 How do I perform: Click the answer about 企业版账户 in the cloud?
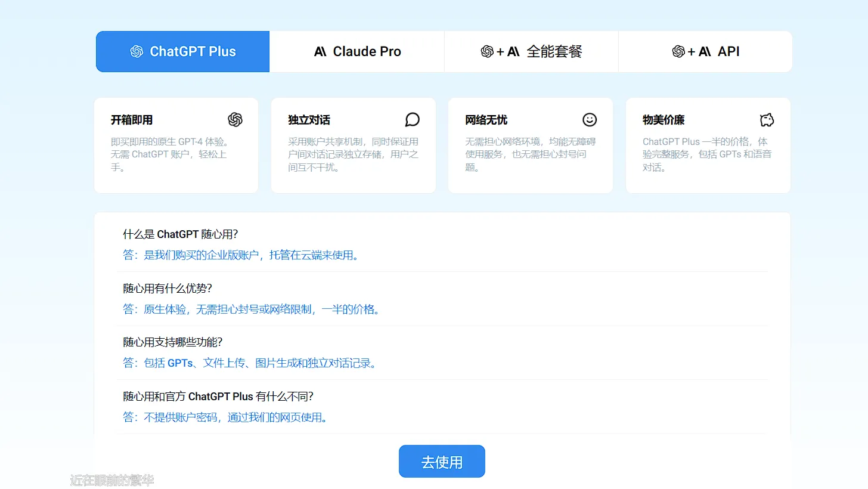coord(241,255)
